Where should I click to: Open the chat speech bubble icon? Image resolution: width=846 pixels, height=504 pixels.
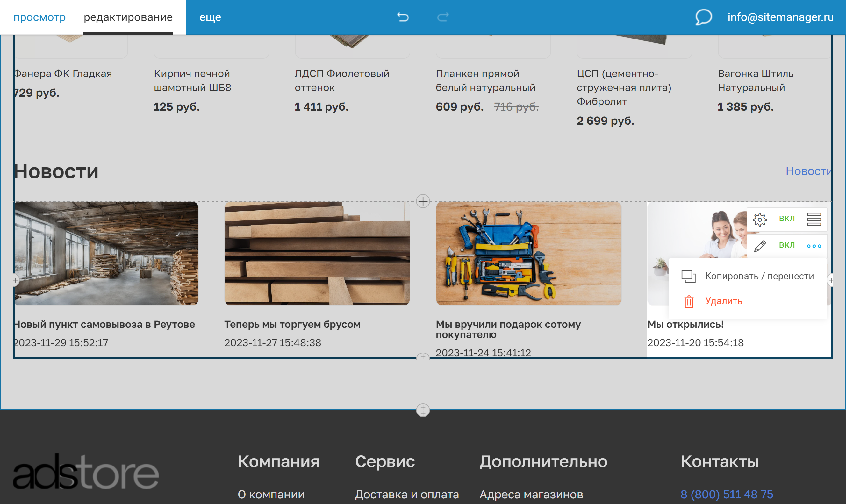tap(703, 17)
